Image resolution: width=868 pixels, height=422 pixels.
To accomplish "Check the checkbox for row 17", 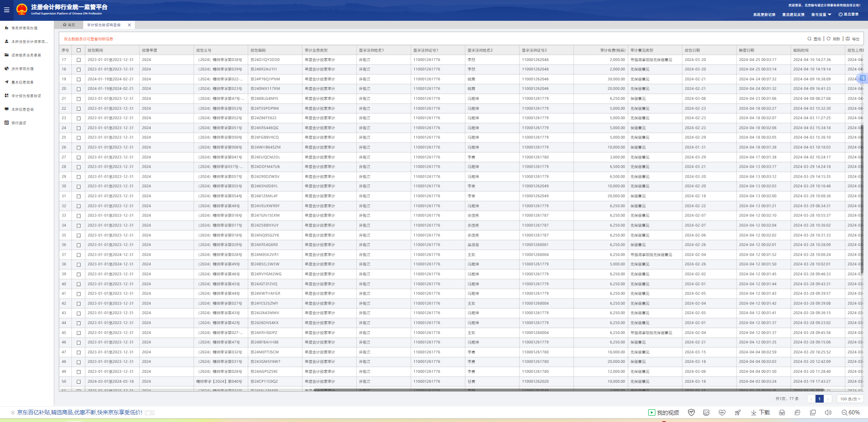I will point(79,60).
